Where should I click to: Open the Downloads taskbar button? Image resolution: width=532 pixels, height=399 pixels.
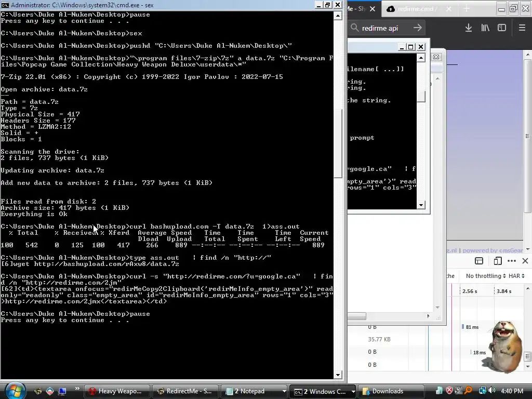[391, 391]
